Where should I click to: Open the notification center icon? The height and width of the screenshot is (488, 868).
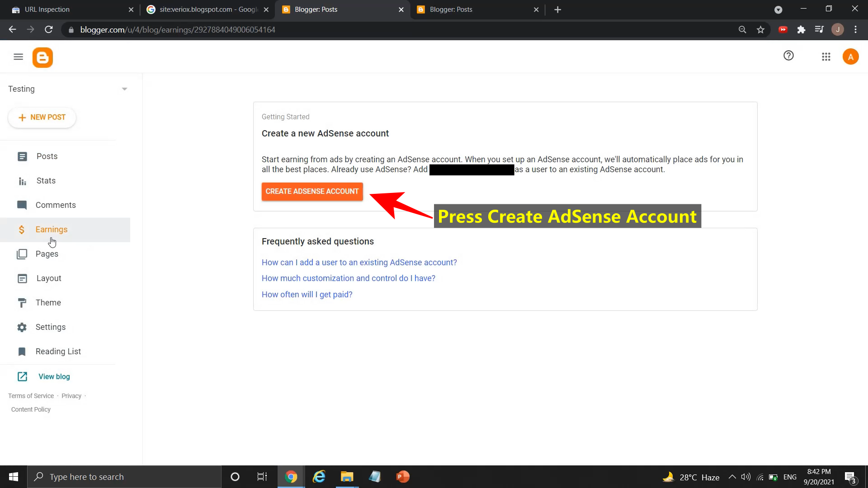[x=850, y=477]
